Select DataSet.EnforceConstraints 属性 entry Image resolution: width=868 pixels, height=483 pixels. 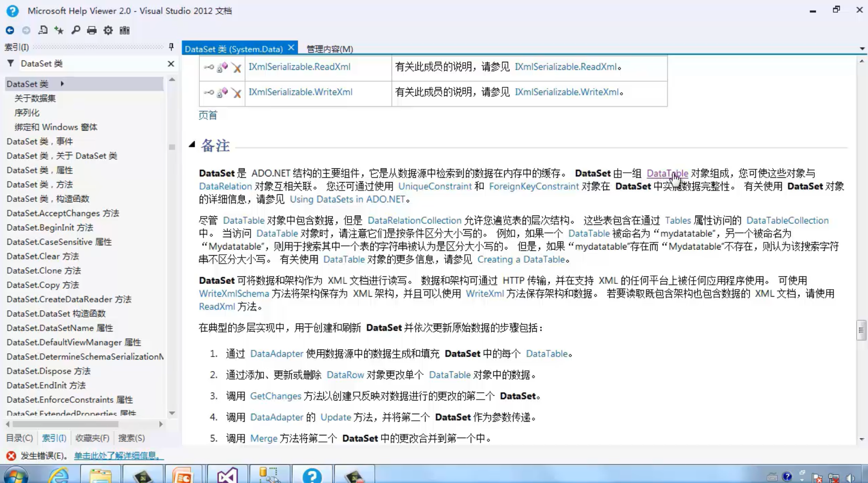[70, 400]
